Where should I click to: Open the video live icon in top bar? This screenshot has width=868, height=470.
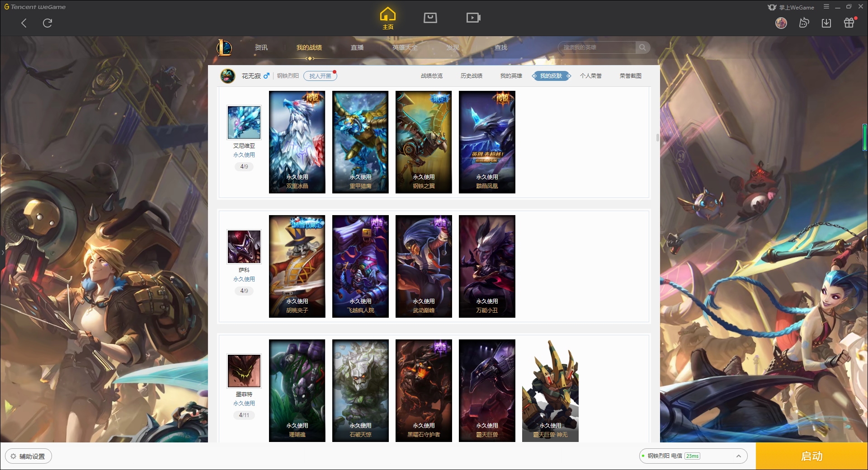[473, 18]
